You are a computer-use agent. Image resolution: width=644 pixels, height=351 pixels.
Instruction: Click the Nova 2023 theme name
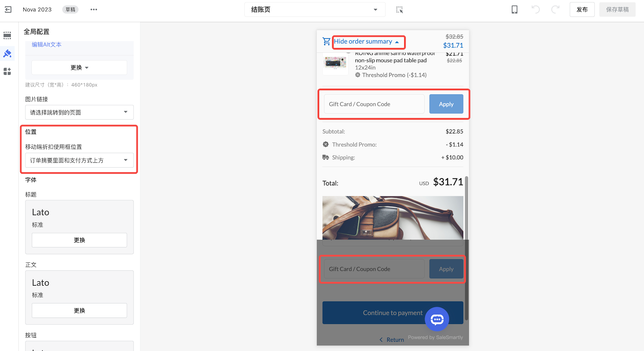pos(37,10)
